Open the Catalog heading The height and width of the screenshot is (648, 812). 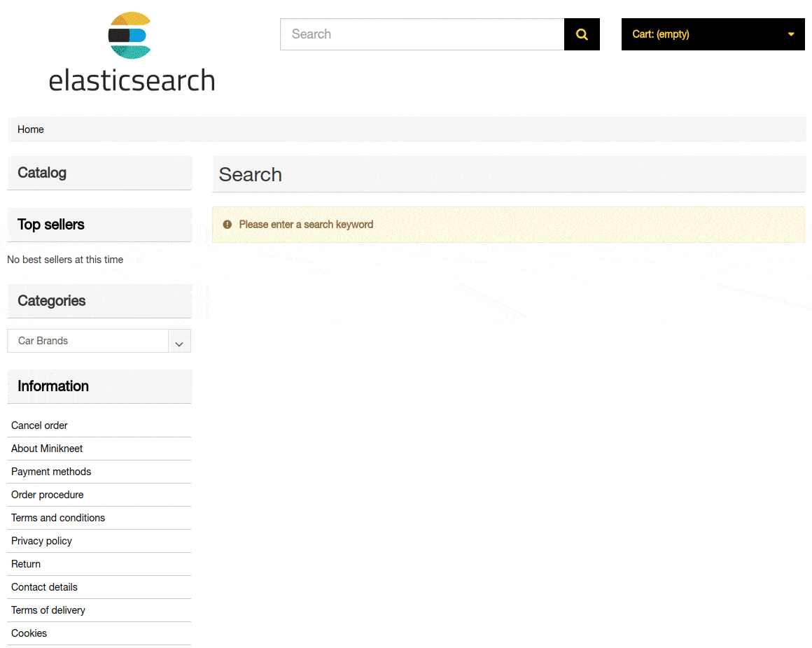point(42,173)
